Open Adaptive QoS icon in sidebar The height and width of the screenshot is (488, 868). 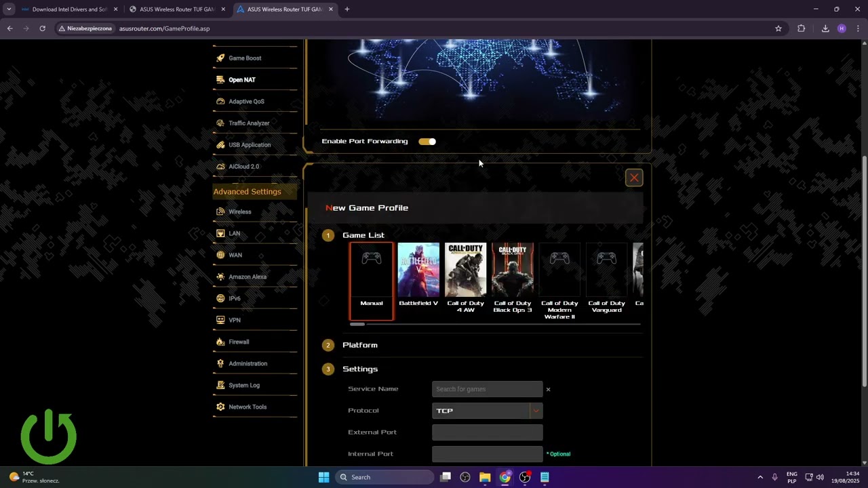point(220,102)
